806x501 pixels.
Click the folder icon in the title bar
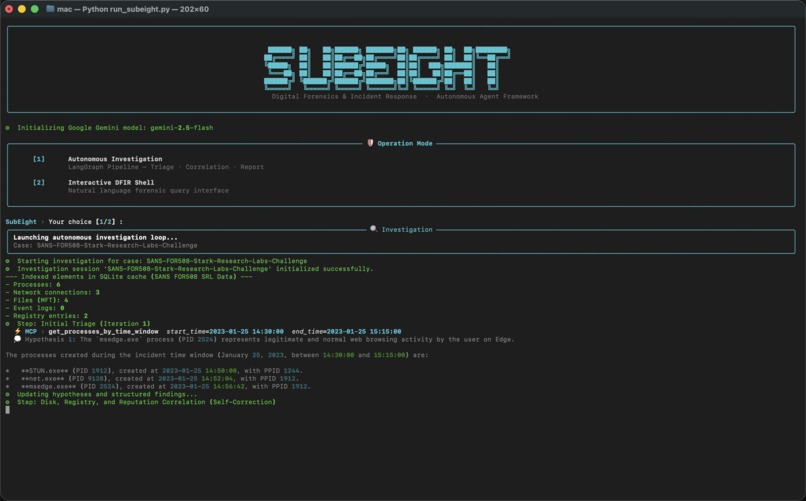coord(50,9)
